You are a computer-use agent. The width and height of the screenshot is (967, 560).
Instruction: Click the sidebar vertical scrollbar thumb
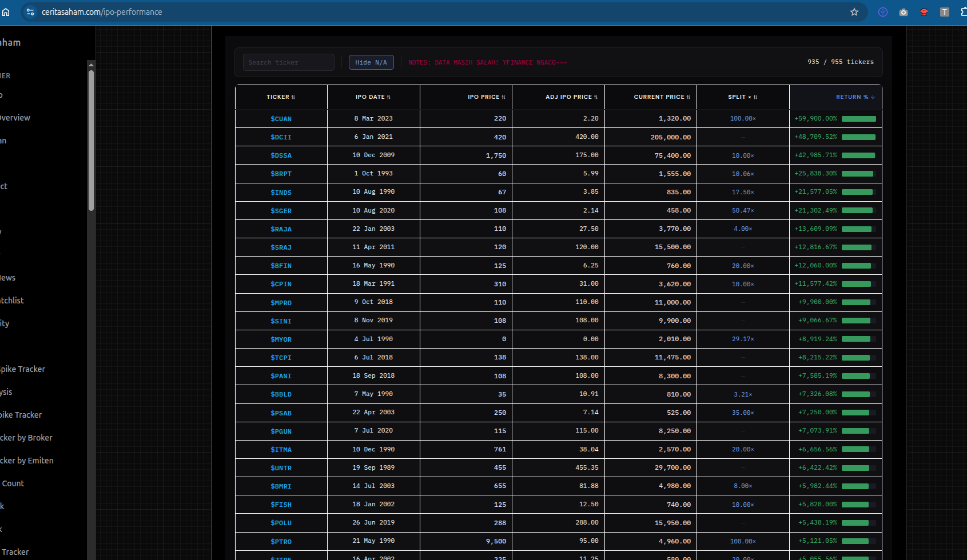(91, 140)
